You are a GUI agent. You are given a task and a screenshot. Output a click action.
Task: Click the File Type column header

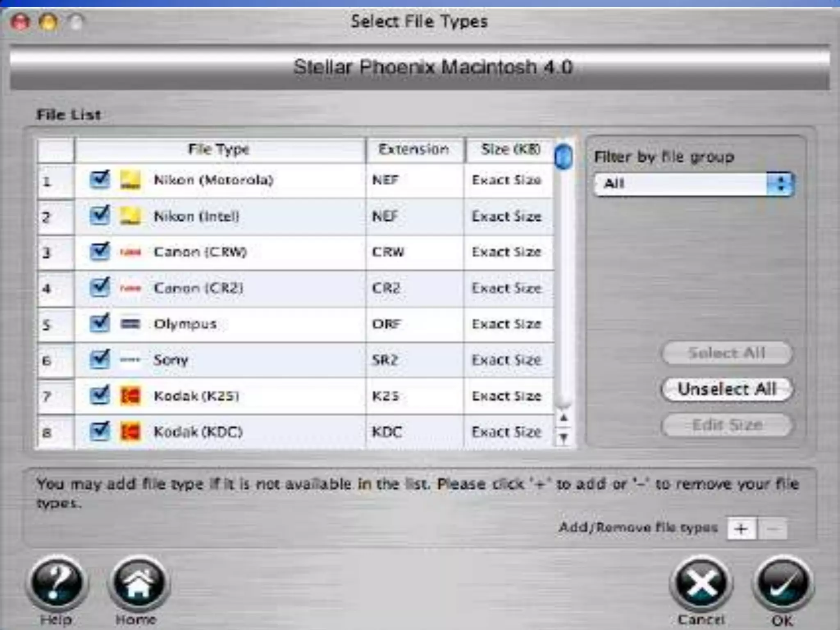point(219,150)
